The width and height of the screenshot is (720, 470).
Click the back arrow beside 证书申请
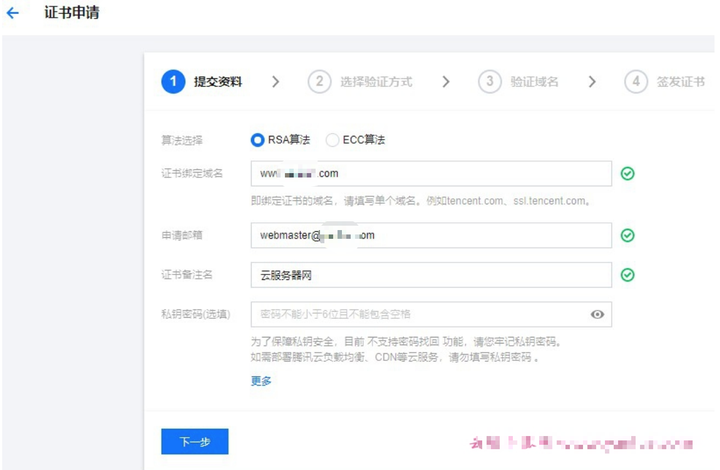[13, 14]
